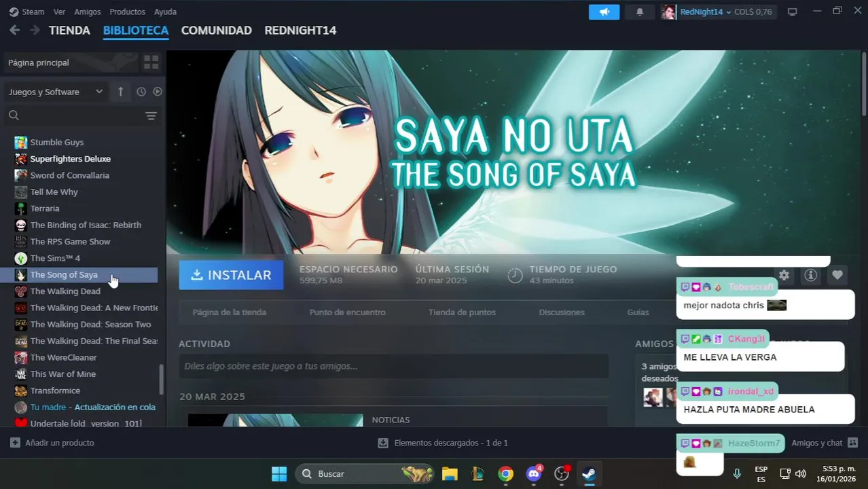868x489 pixels.
Task: Open Windows Start menu
Action: coord(279,473)
